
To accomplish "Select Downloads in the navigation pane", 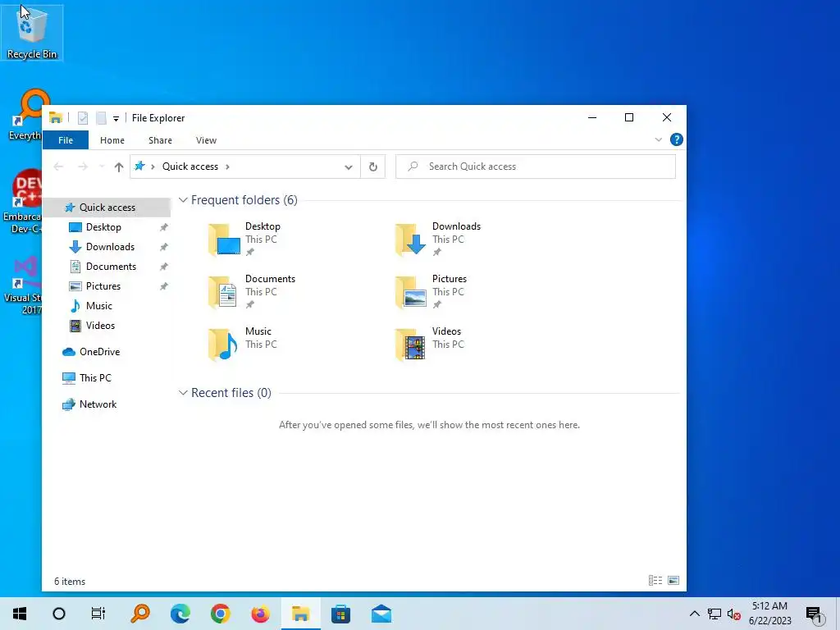I will coord(110,247).
